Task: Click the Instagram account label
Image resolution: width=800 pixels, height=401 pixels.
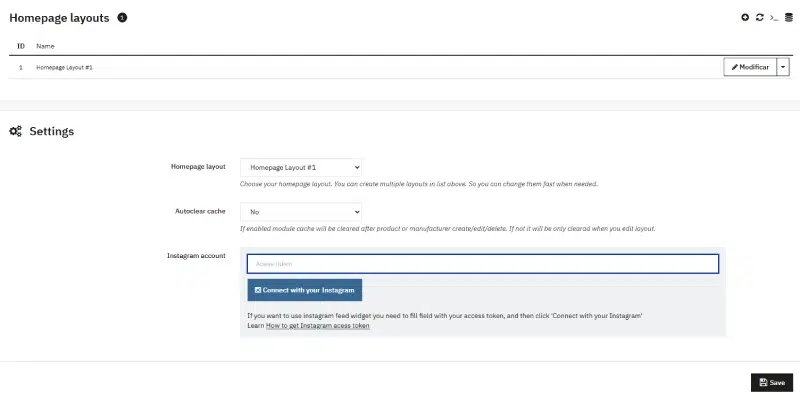Action: (x=196, y=256)
